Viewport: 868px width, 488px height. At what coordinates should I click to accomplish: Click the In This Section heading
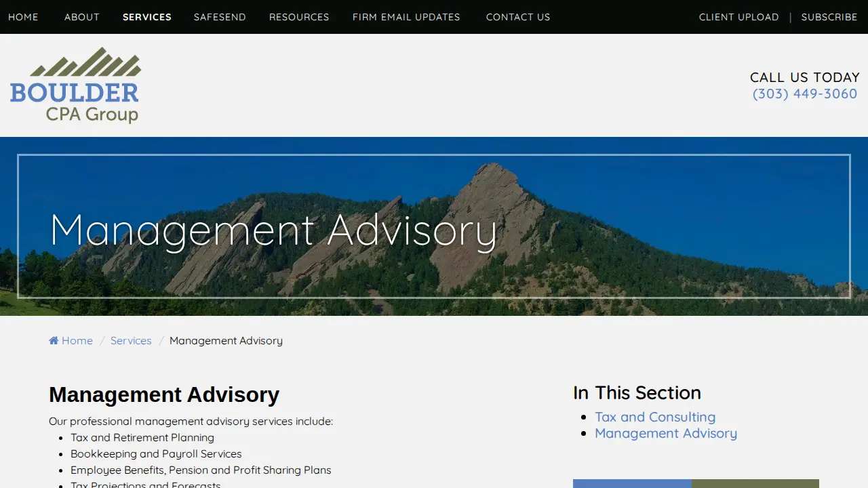[637, 393]
